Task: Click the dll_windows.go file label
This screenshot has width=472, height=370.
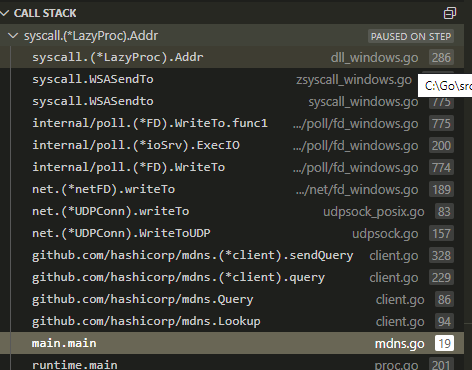Action: 374,58
